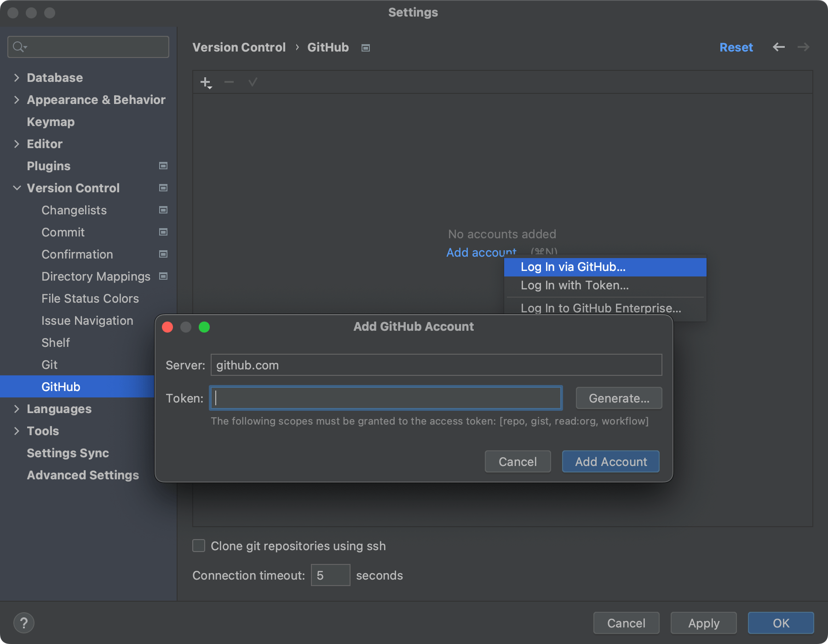Click the plus icon to add an account
This screenshot has height=644, width=828.
[x=205, y=81]
